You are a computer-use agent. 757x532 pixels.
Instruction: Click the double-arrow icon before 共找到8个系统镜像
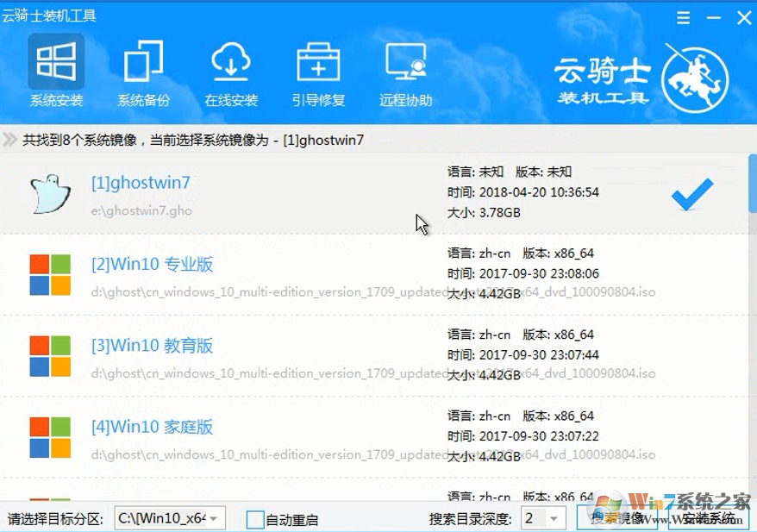(x=9, y=140)
